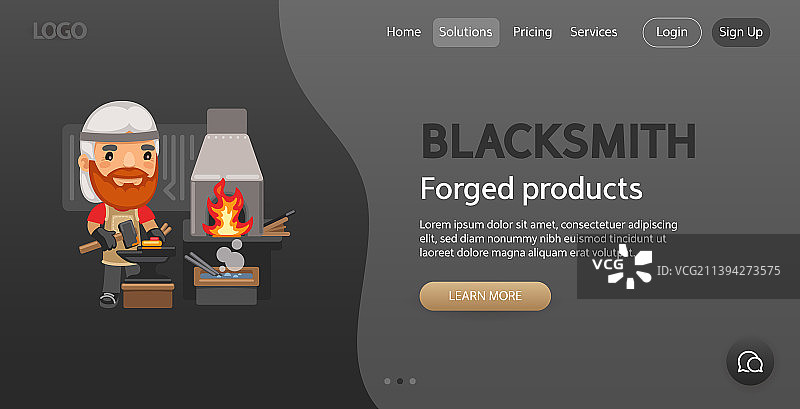Select the middle carousel dot
Image resolution: width=800 pixels, height=409 pixels.
coord(400,381)
